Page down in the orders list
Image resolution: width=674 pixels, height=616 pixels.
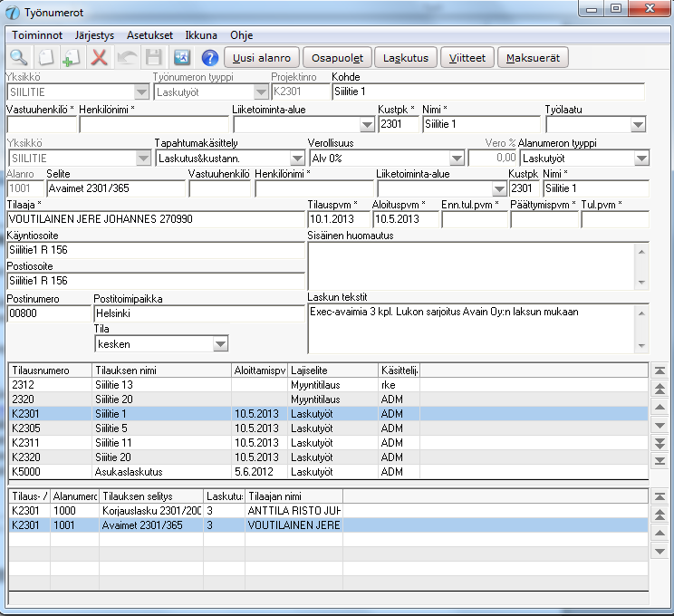pyautogui.click(x=660, y=443)
